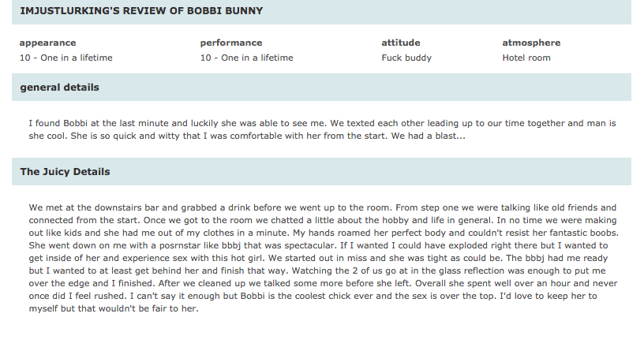This screenshot has height=347, width=644.
Task: Click the name 'BOBBI BUNNY' in the title
Action: pyautogui.click(x=225, y=11)
